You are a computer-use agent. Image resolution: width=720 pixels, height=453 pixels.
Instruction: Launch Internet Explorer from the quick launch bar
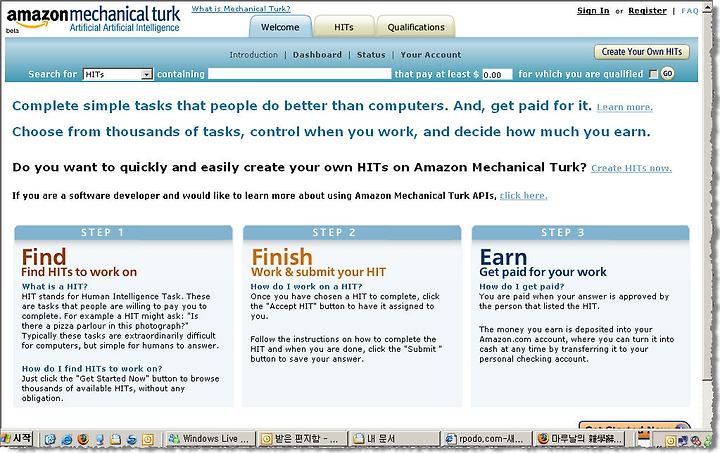(x=67, y=440)
